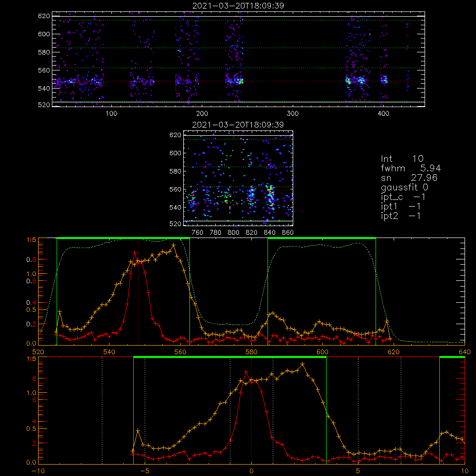Click x-axis label 600 of the upper profile plot
476x476 pixels.
[x=322, y=352]
